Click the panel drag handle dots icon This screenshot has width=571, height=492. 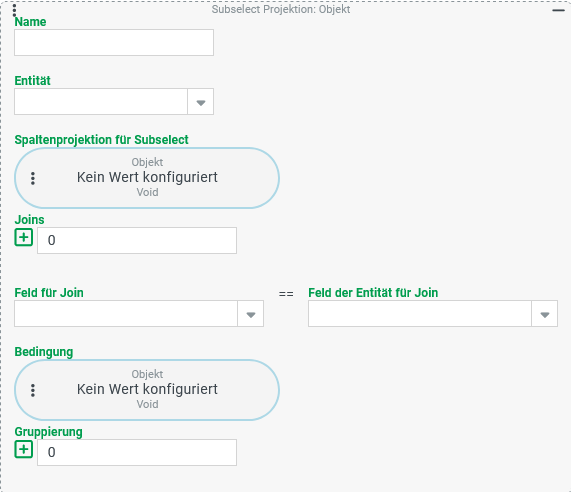(15, 10)
